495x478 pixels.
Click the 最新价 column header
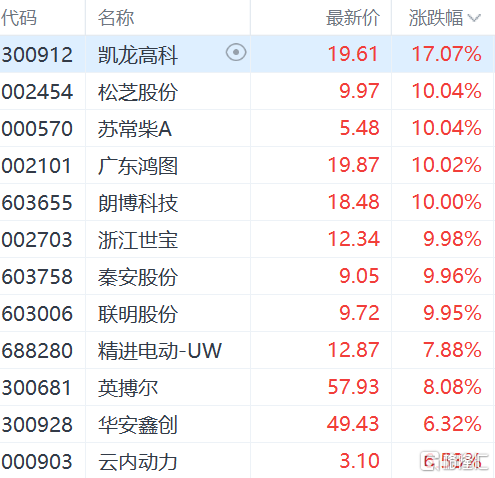353,17
